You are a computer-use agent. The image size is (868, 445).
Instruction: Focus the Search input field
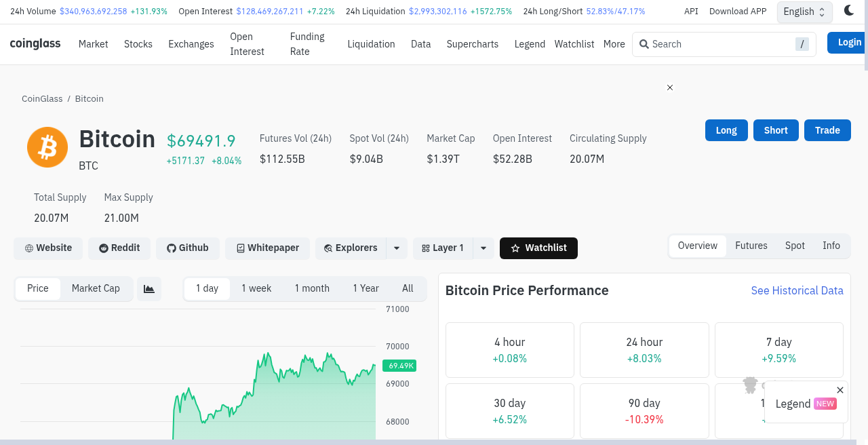click(x=724, y=44)
